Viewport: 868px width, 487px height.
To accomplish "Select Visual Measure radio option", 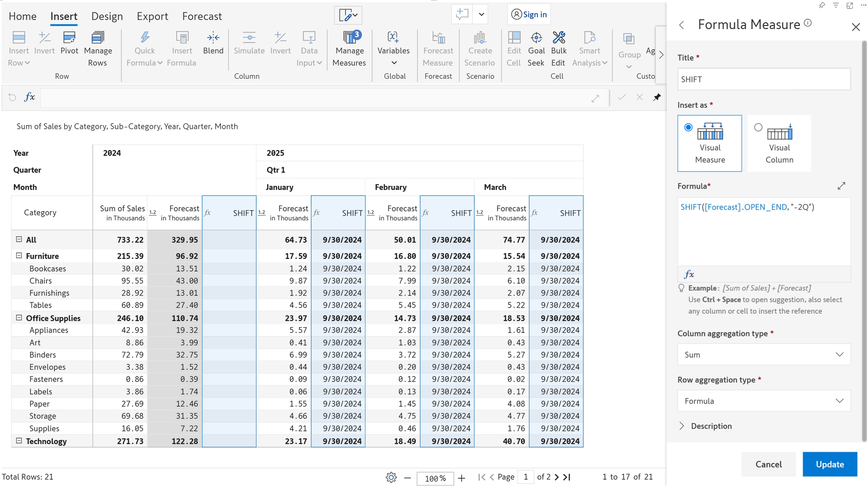I will click(x=688, y=127).
